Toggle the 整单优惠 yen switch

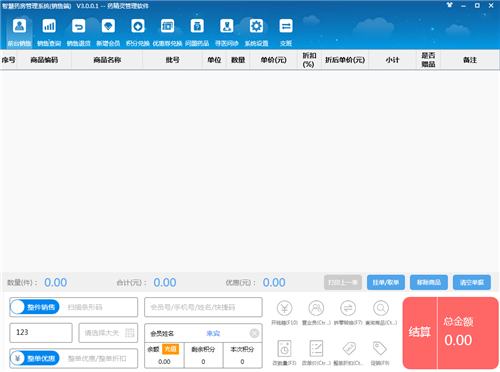(35, 358)
